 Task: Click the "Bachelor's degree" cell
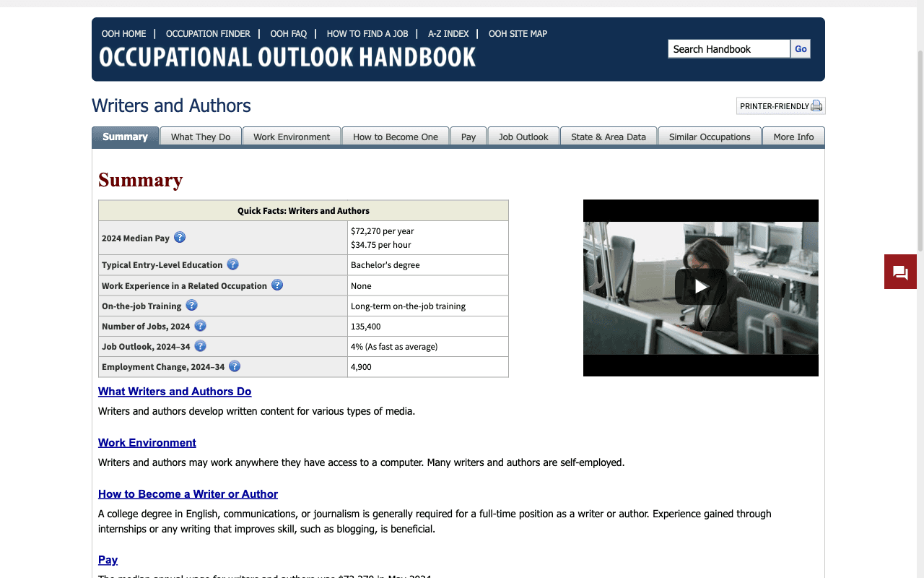click(428, 264)
